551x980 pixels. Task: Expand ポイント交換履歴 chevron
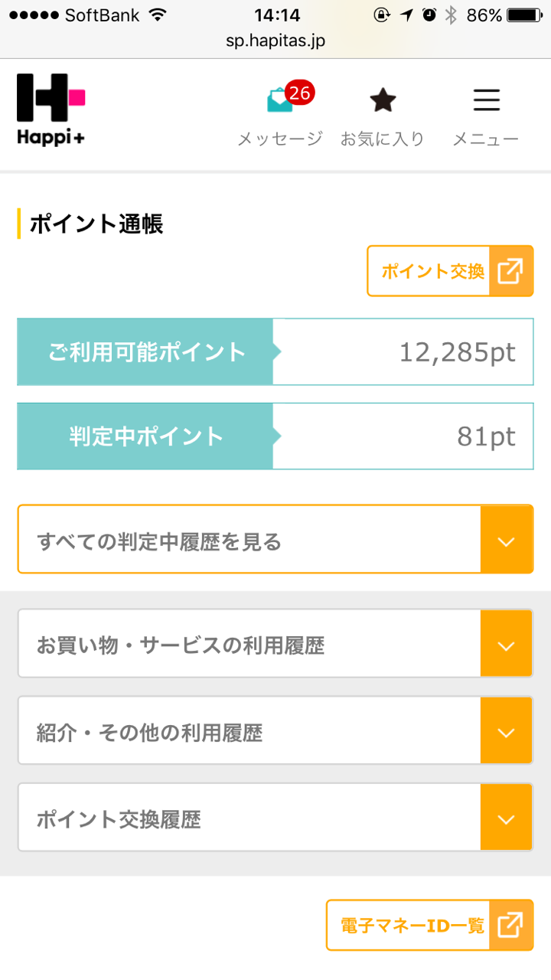coord(506,820)
